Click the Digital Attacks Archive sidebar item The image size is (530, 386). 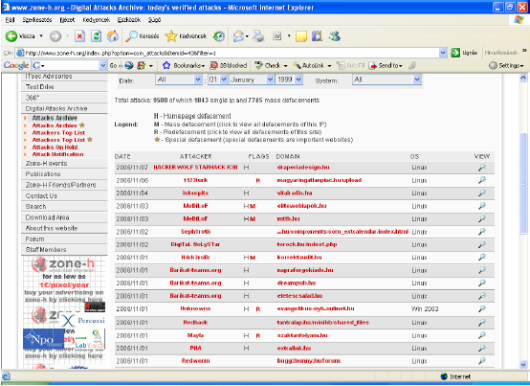pos(64,108)
